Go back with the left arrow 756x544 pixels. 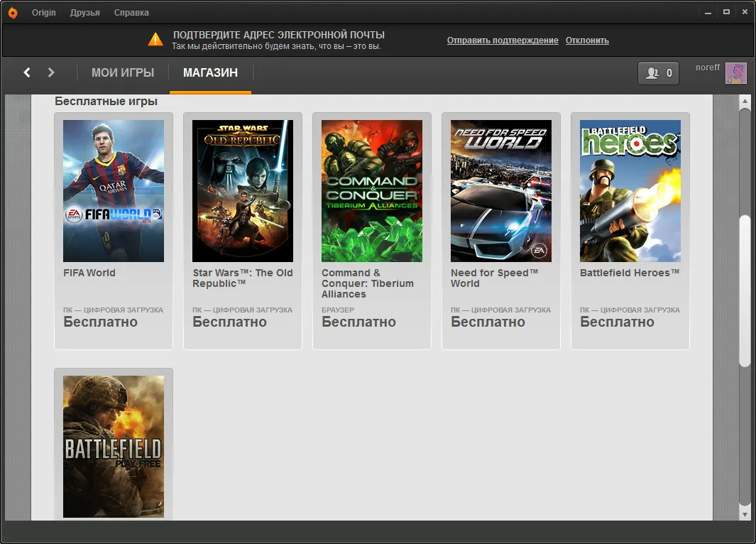click(x=27, y=72)
